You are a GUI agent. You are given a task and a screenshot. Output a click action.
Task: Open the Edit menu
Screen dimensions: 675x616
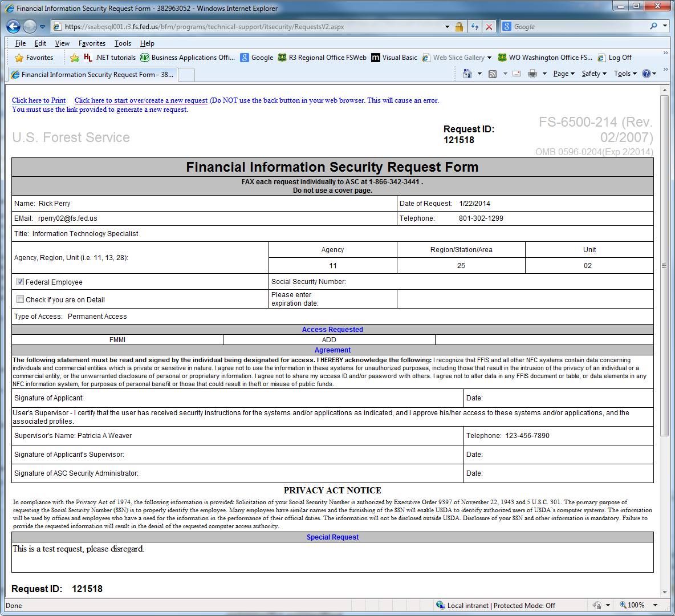coord(40,43)
